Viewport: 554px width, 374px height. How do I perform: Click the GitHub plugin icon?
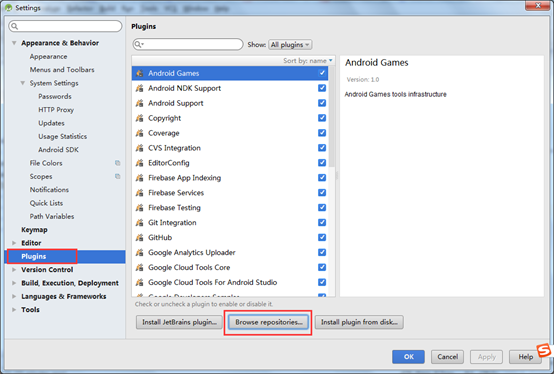coord(140,237)
